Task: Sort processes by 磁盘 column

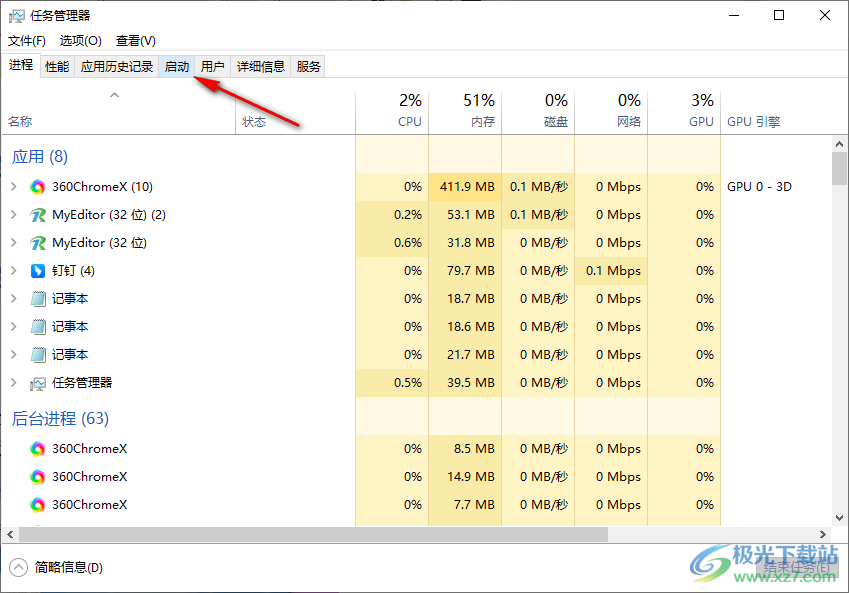Action: pyautogui.click(x=538, y=112)
